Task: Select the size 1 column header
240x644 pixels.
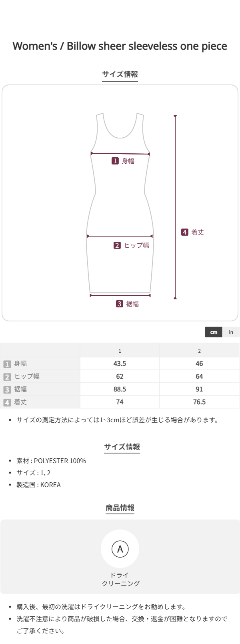Action: pos(120,351)
